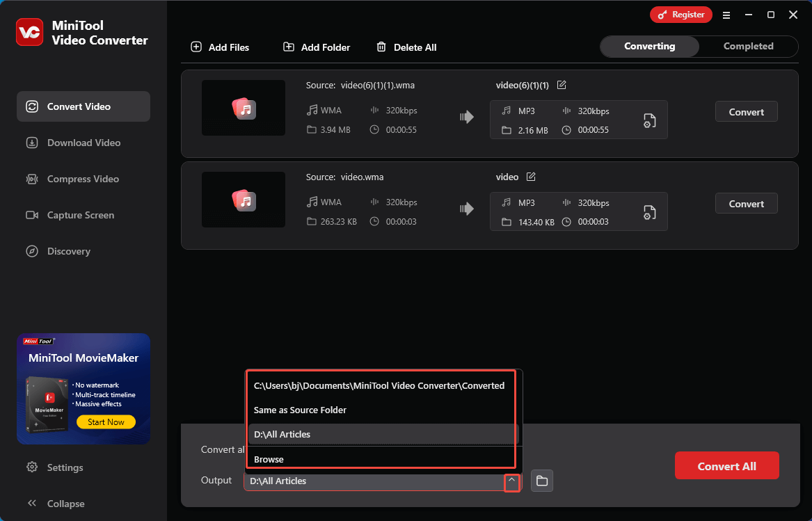812x521 pixels.
Task: Click the 00:00:03 source duration
Action: click(401, 222)
